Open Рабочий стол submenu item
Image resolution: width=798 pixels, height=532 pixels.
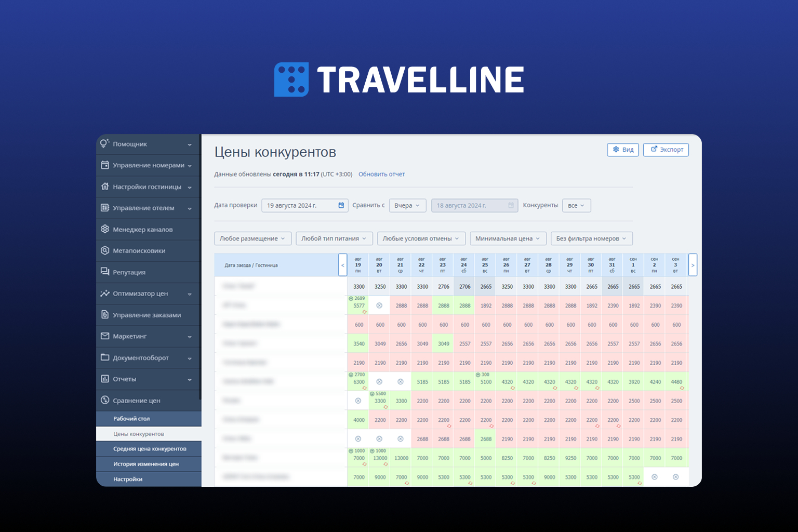pyautogui.click(x=149, y=419)
